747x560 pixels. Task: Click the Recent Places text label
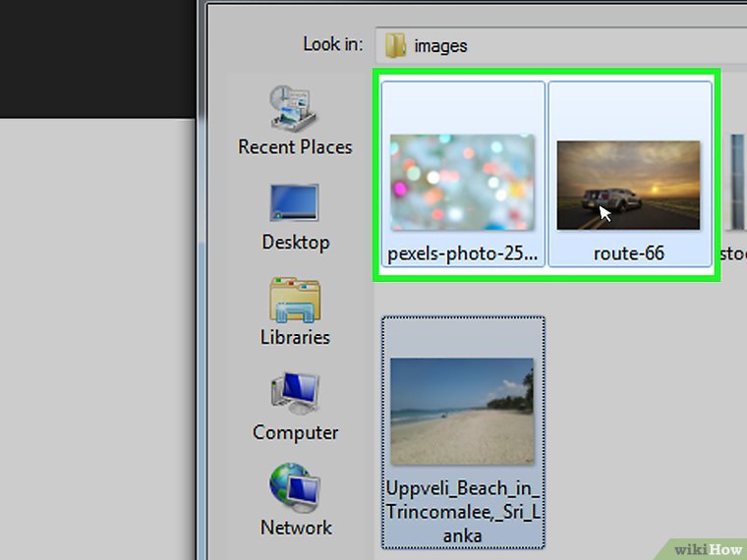(x=295, y=147)
